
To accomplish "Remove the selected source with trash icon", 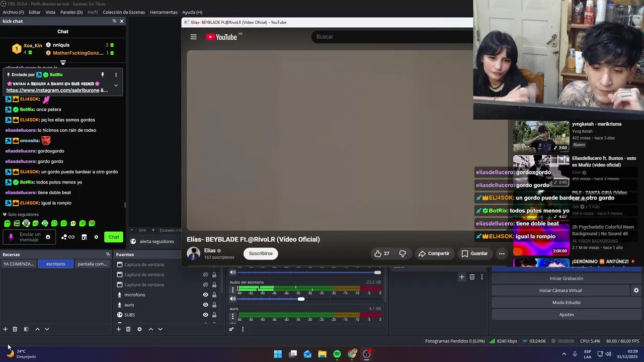I will (128, 329).
